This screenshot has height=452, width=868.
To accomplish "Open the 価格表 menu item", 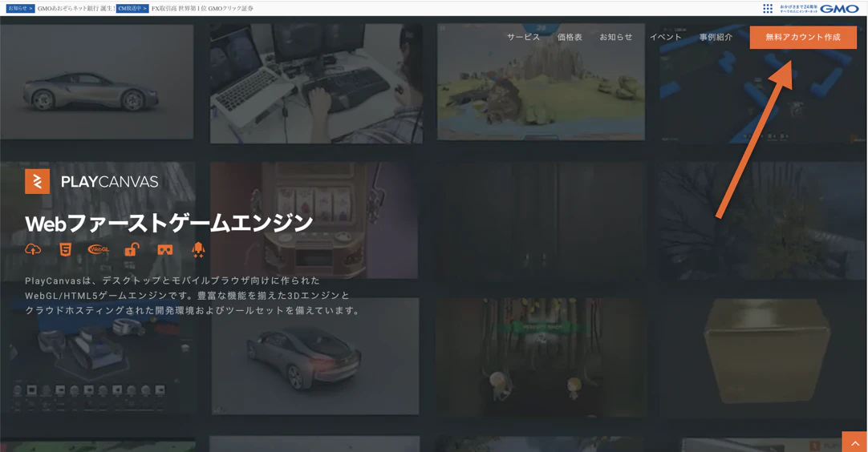I will [570, 37].
